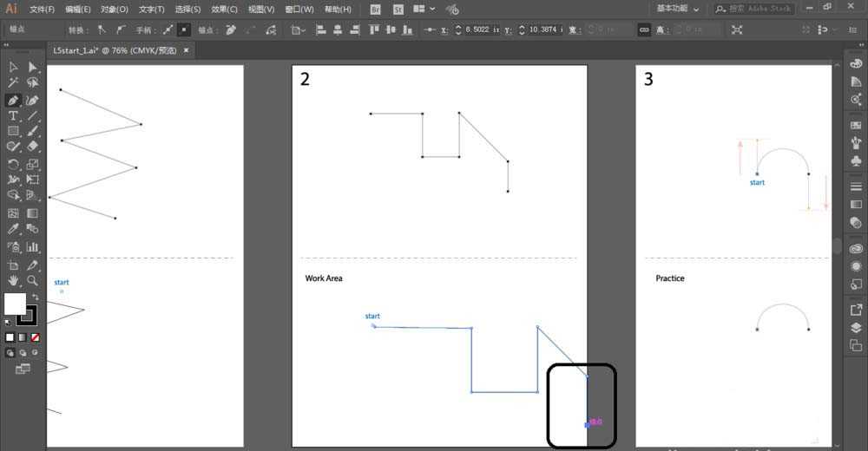Select the Pen tool in toolbox

tap(13, 100)
